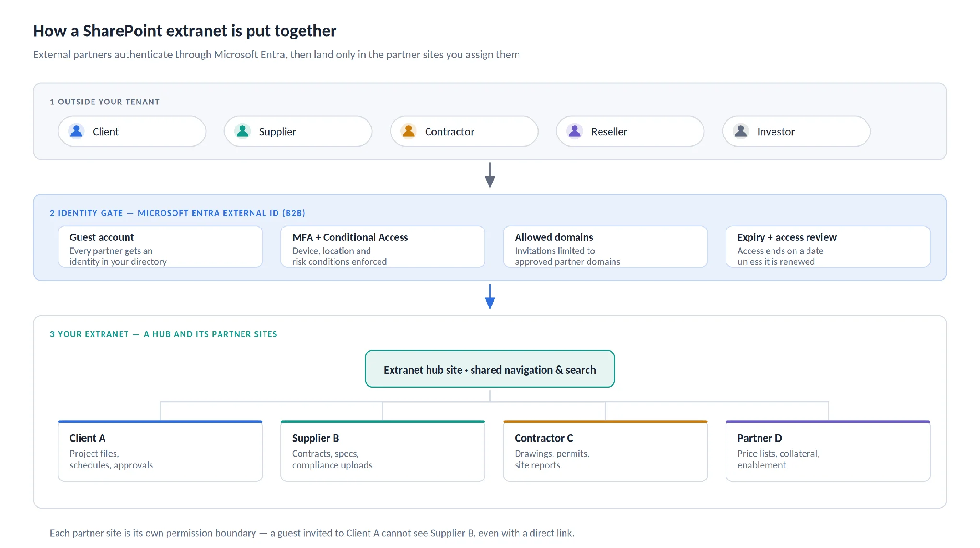Open the Guest account card
Screen dimensions: 980x548
click(160, 247)
